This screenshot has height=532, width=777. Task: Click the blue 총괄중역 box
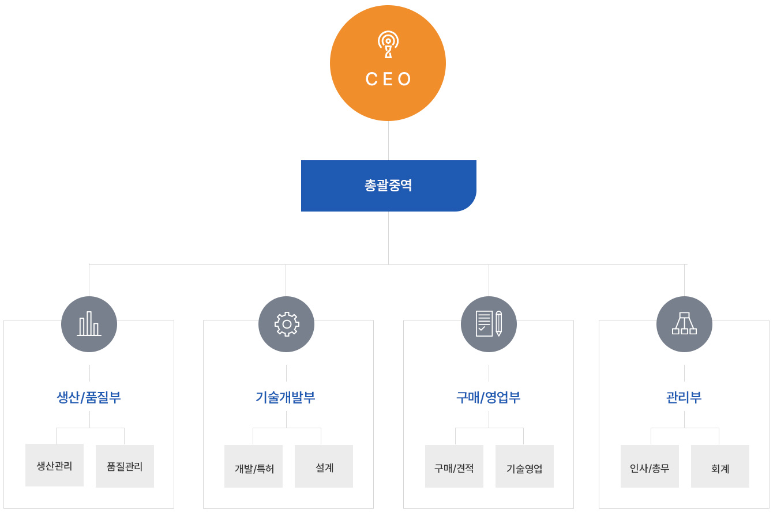(389, 186)
